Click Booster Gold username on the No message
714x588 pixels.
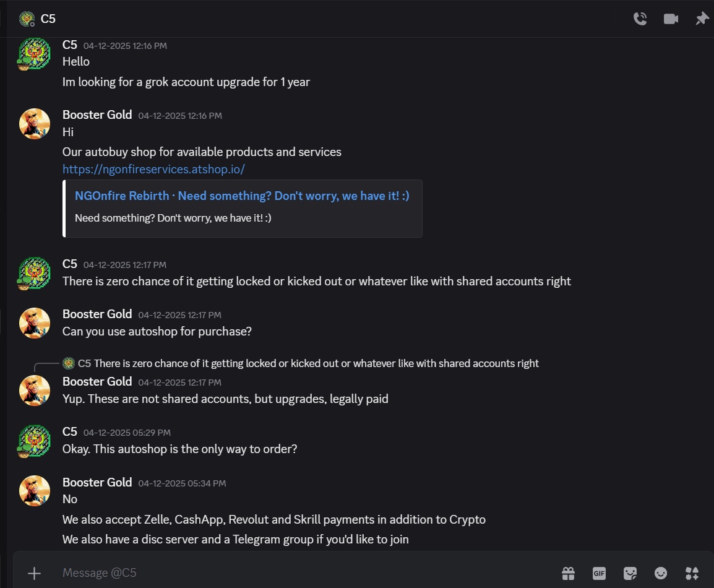pyautogui.click(x=97, y=482)
